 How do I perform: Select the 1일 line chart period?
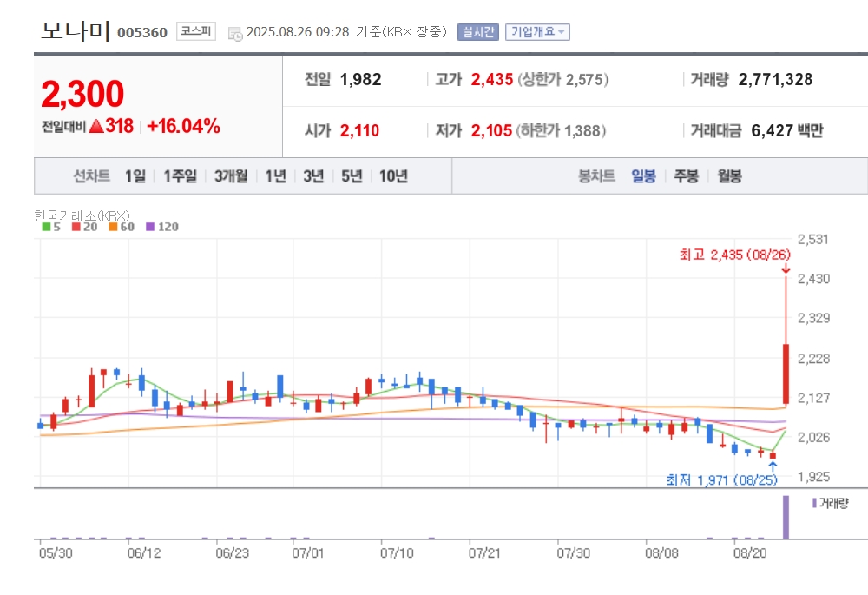point(135,176)
